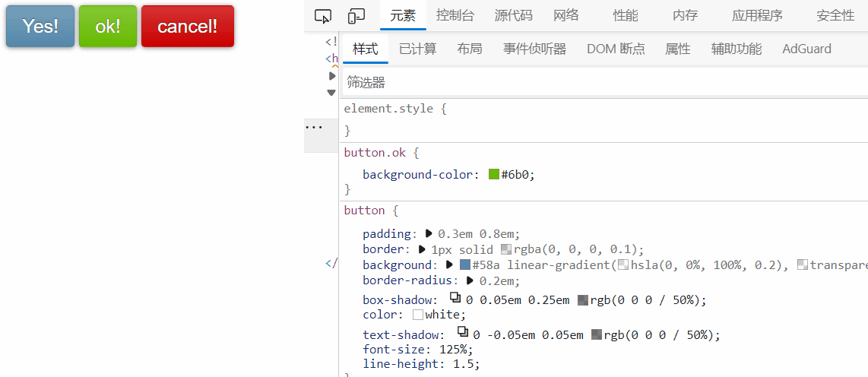Click the button.ok selector

(375, 152)
